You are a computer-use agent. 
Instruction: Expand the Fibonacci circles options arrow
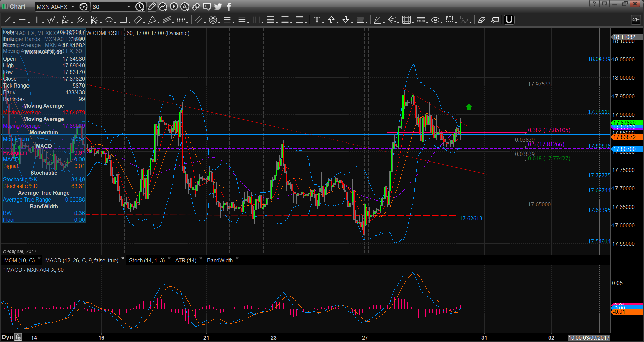click(x=219, y=22)
